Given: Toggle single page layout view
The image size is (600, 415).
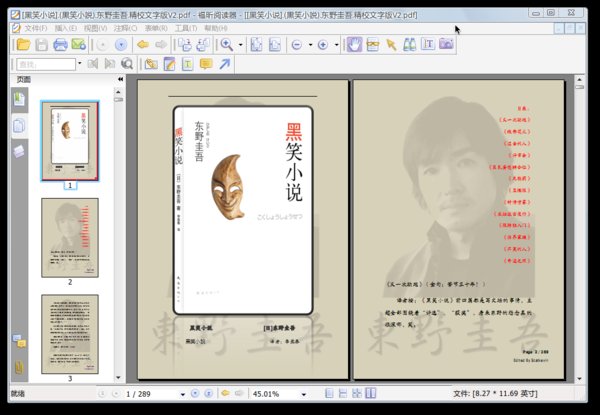Looking at the screenshot, I should point(328,394).
